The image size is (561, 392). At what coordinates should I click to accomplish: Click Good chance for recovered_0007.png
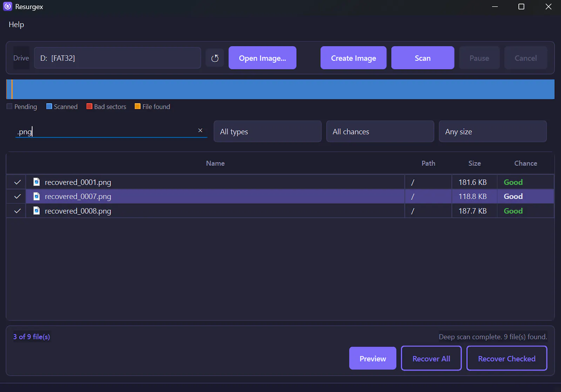[513, 196]
